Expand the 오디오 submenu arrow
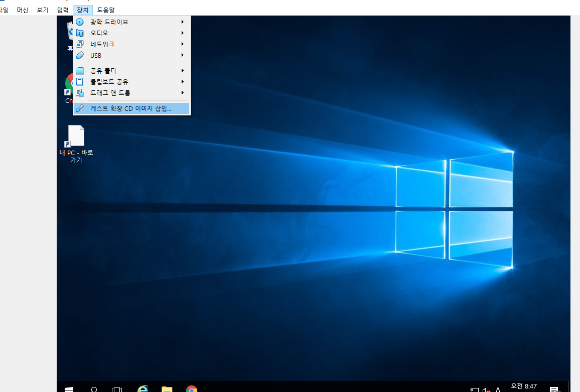580x392 pixels. point(182,33)
